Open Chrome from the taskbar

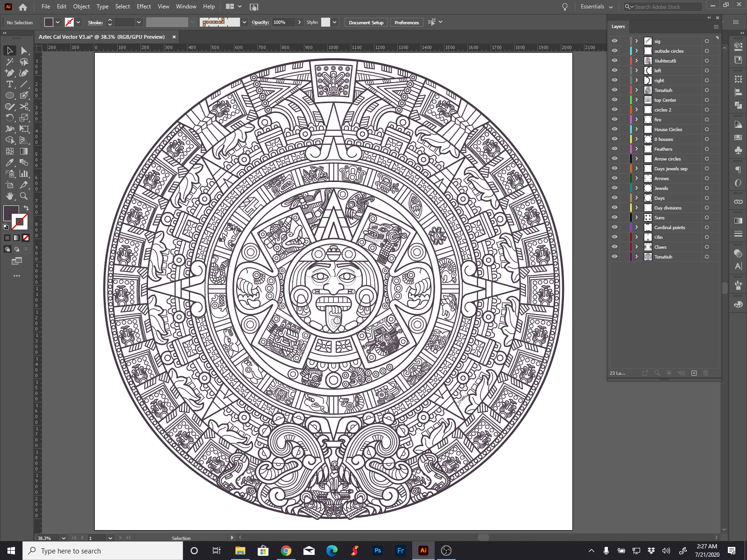click(x=286, y=551)
